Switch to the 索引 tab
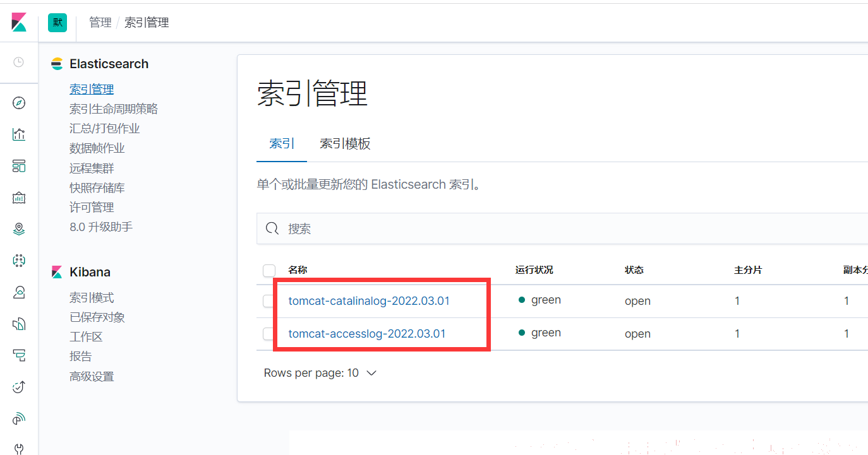Viewport: 868px width, 455px height. pyautogui.click(x=282, y=143)
